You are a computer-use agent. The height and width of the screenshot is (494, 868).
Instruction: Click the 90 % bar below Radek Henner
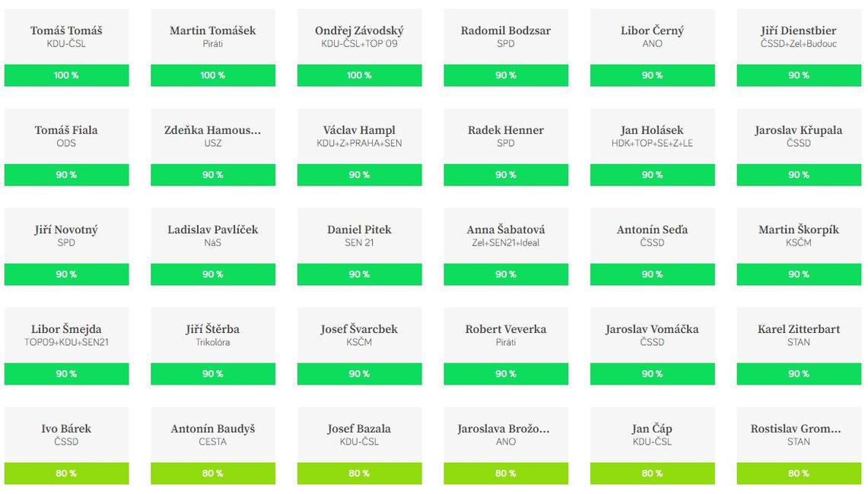pos(505,175)
